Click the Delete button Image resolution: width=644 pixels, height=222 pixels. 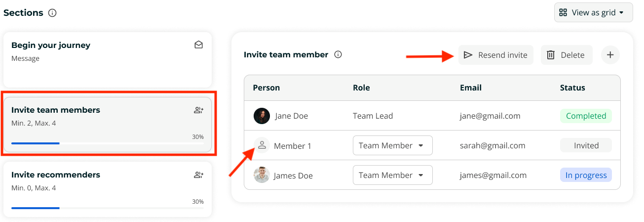(x=567, y=55)
